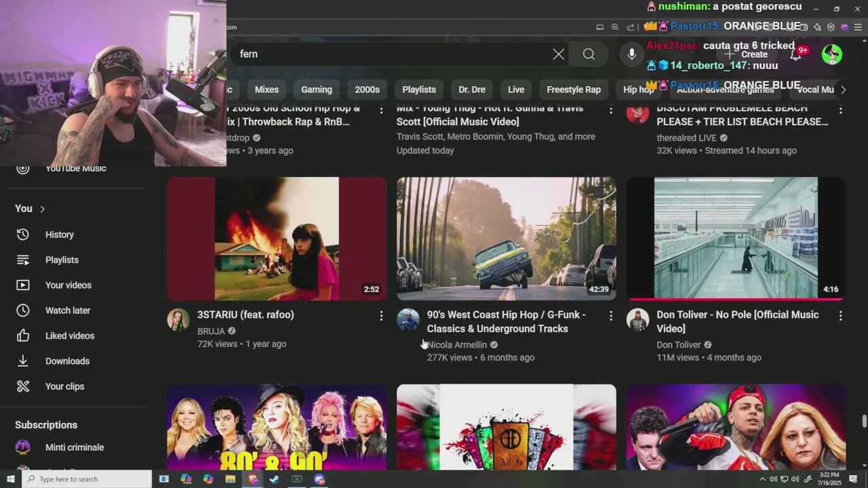Click browser share page icon
868x488 pixels.
pyautogui.click(x=631, y=27)
